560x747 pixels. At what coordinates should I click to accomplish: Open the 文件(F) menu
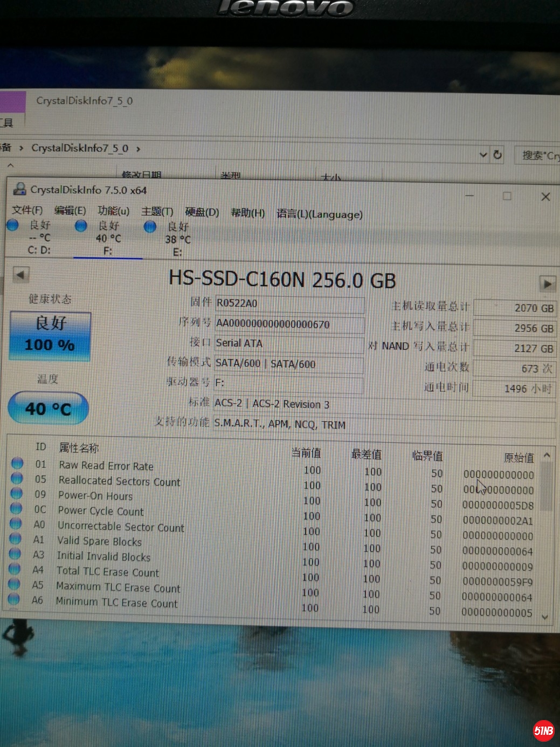click(27, 210)
